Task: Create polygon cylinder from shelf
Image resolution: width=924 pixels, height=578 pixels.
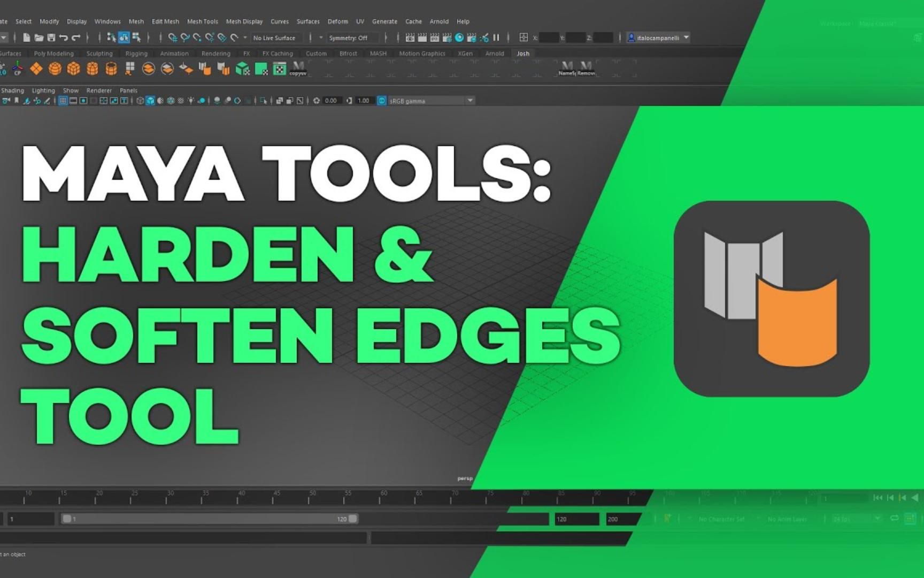Action: [x=92, y=69]
